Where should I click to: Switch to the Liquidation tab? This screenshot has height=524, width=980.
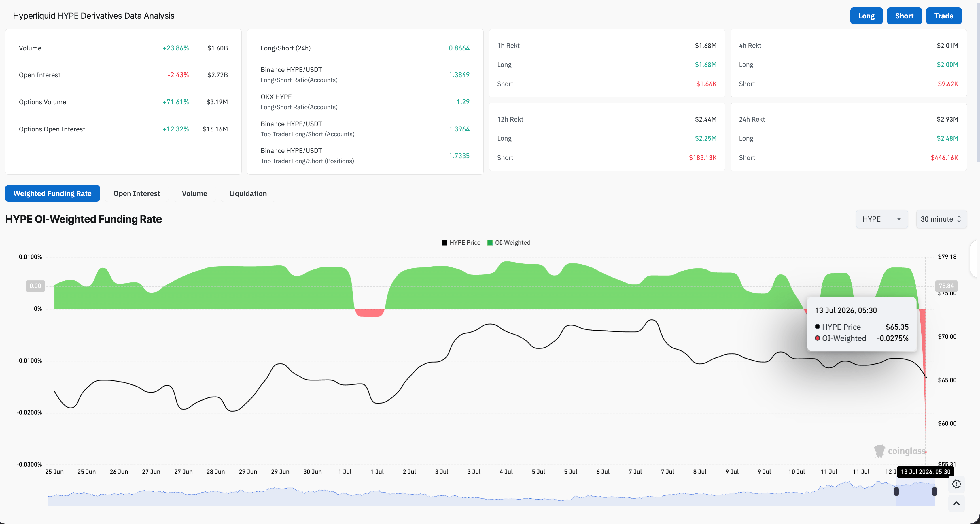[248, 193]
